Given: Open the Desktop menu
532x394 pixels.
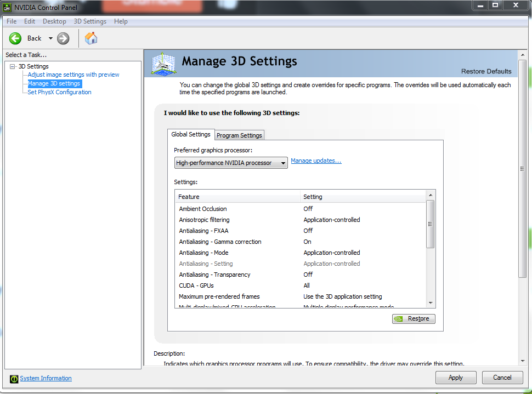Looking at the screenshot, I should [x=54, y=21].
